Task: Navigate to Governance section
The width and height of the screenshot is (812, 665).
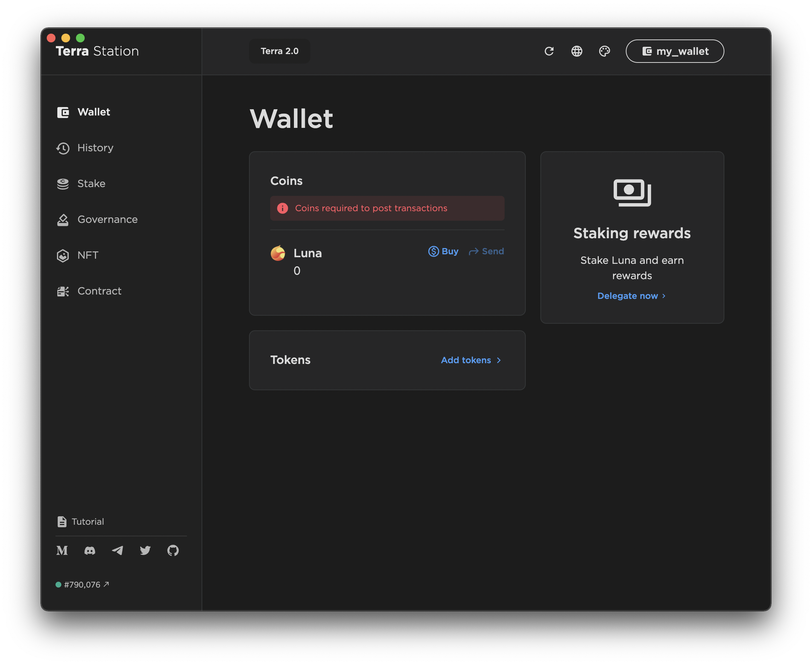Action: point(107,220)
